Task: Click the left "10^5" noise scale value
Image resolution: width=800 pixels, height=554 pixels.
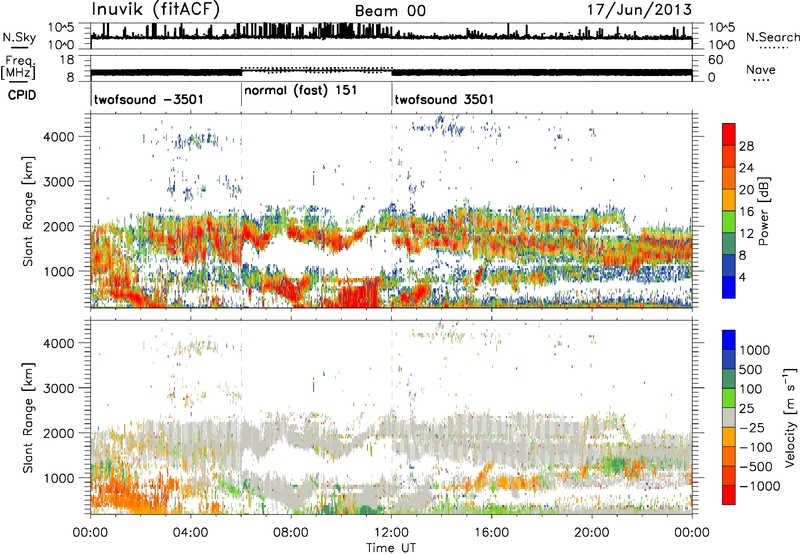Action: pyautogui.click(x=61, y=27)
